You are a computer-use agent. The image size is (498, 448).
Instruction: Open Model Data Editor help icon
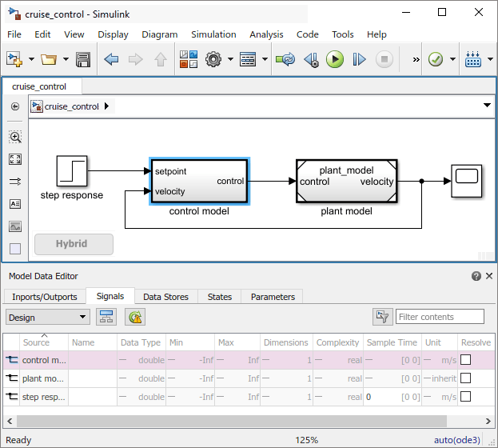click(x=476, y=276)
